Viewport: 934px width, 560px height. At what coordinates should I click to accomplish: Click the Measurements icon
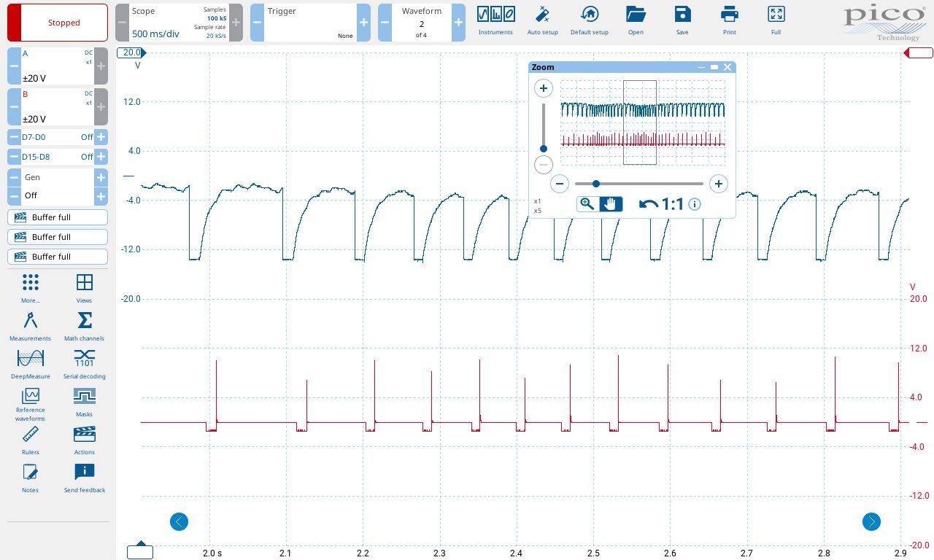pos(30,326)
